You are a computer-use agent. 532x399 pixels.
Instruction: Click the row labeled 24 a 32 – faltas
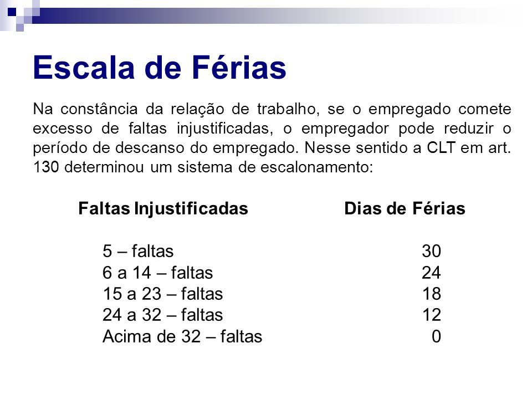point(163,315)
